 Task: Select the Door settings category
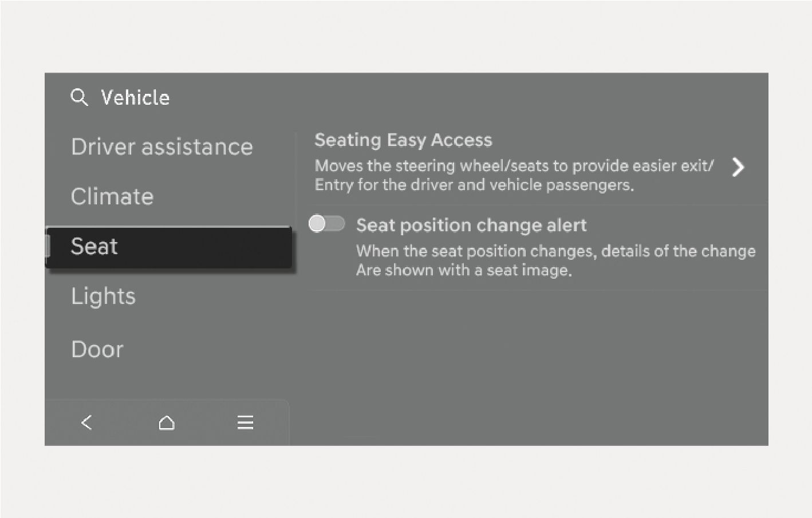(97, 349)
